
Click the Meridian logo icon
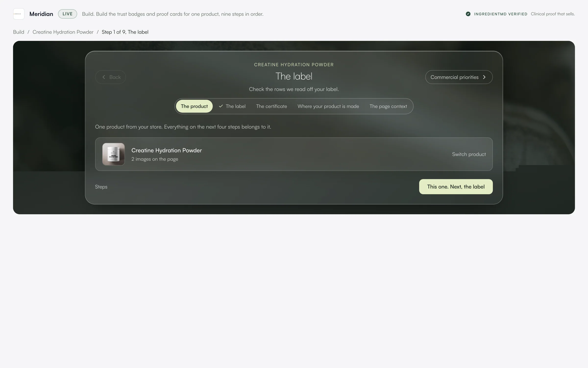(19, 14)
